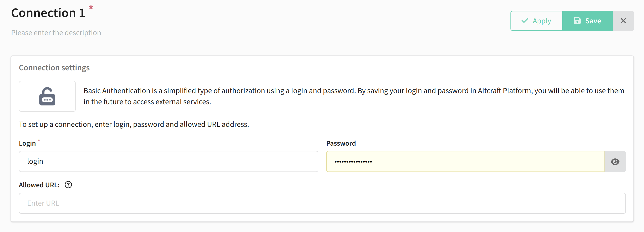Viewport: 644px width, 232px height.
Task: Focus the Login input containing "login"
Action: 168,161
